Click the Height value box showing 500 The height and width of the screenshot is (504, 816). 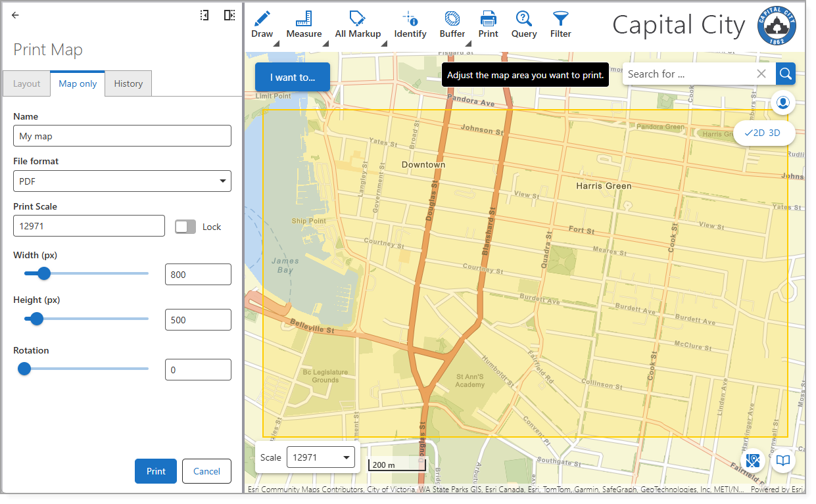[198, 320]
